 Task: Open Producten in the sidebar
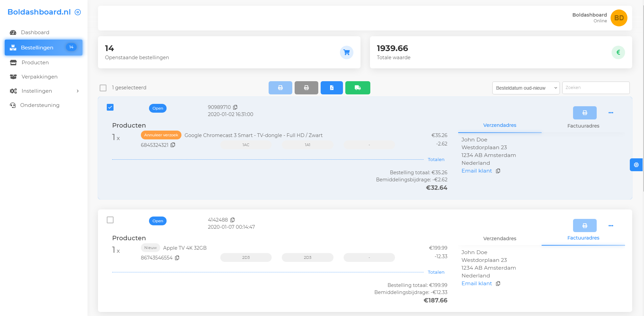tap(35, 63)
